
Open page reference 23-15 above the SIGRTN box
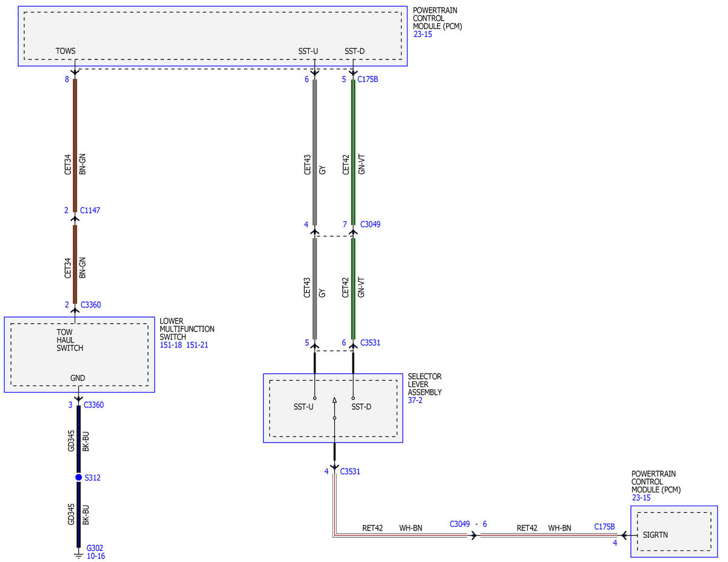point(641,498)
